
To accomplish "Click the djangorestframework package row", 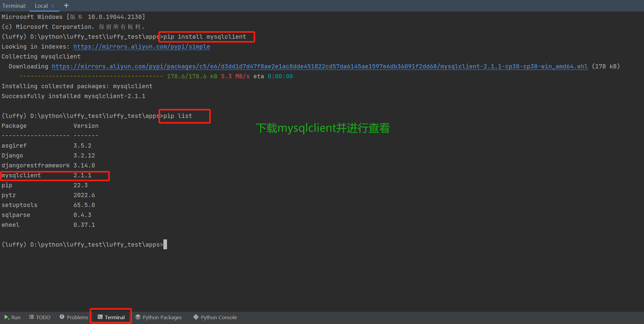I will tap(48, 165).
